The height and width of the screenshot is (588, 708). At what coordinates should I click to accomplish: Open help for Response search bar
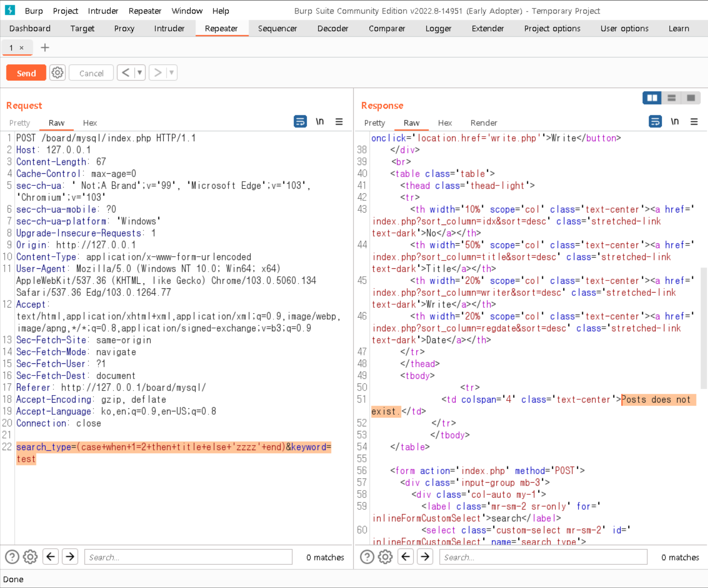[x=367, y=557]
